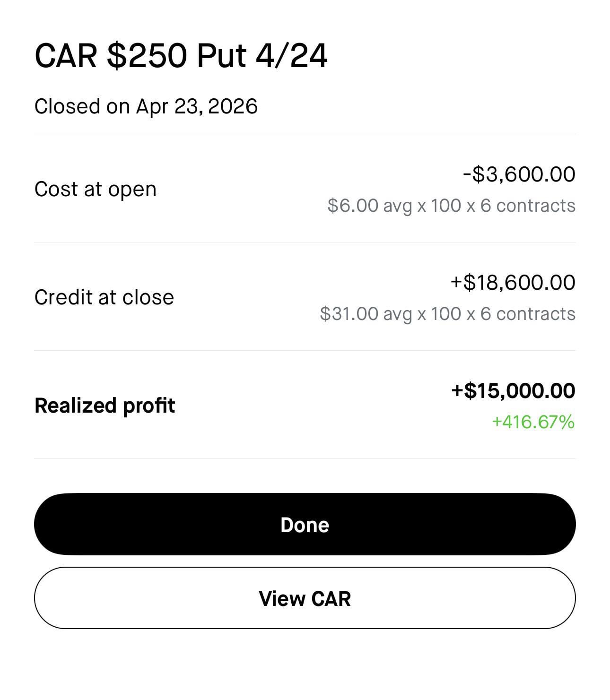The width and height of the screenshot is (610, 700).
Task: Click 6 contracts under the credit amount
Action: (x=528, y=314)
